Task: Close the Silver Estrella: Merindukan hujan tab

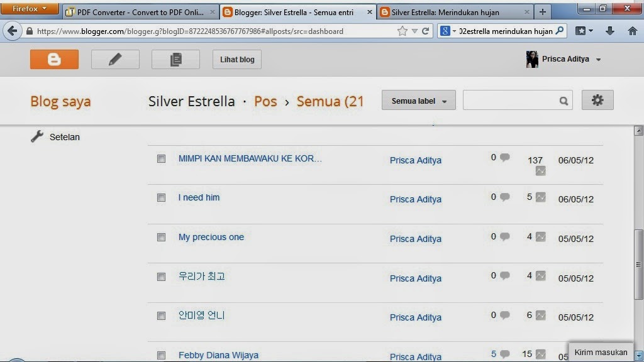Action: tap(526, 13)
